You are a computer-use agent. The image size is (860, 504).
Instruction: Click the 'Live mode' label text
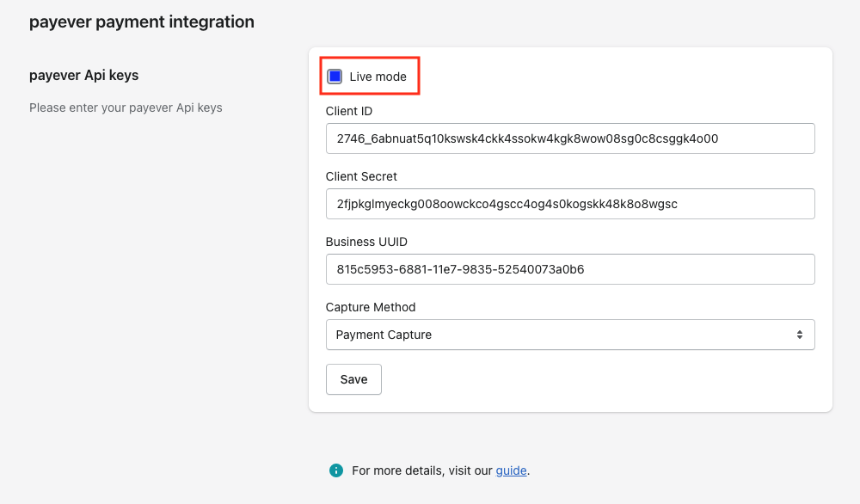tap(378, 77)
